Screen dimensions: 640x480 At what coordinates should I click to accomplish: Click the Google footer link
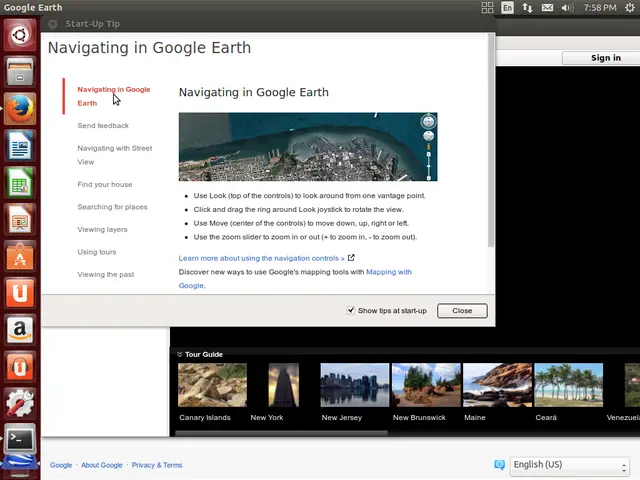[61, 465]
